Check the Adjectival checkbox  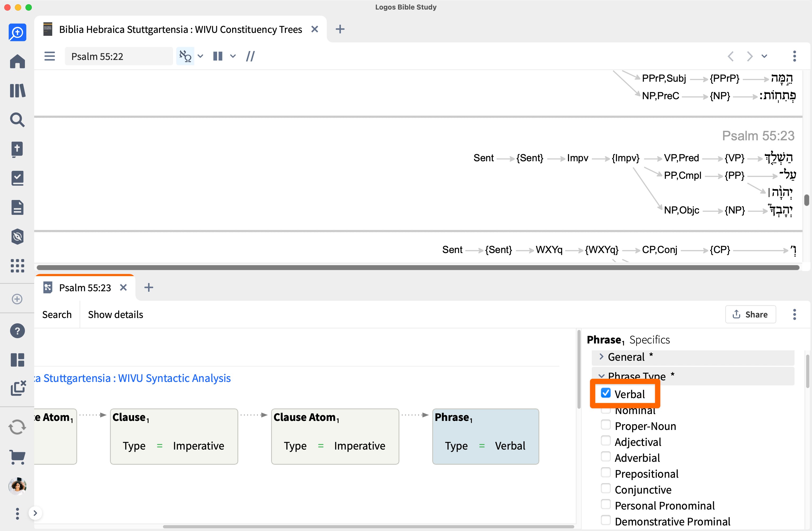tap(606, 441)
